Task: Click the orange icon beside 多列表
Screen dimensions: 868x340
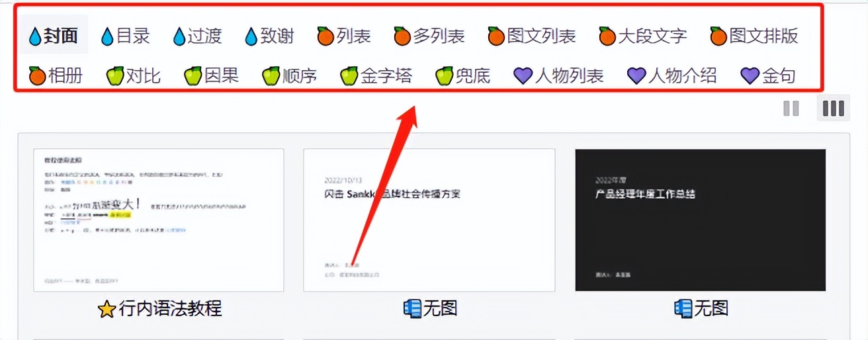Action: [402, 36]
